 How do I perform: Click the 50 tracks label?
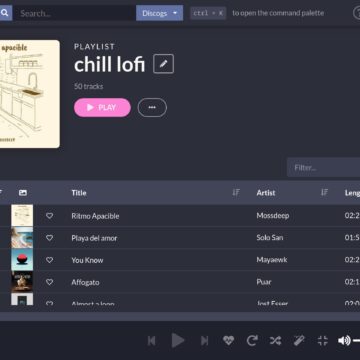tap(89, 86)
